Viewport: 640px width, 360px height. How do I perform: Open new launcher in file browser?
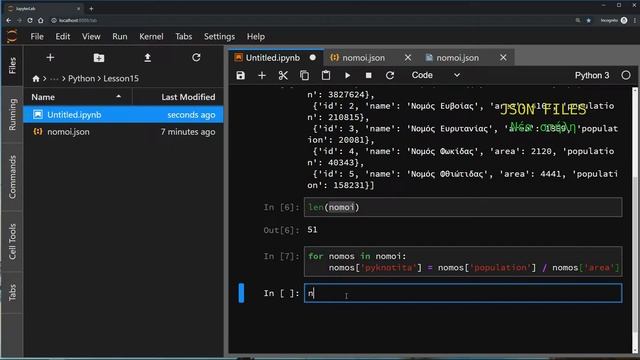click(50, 58)
